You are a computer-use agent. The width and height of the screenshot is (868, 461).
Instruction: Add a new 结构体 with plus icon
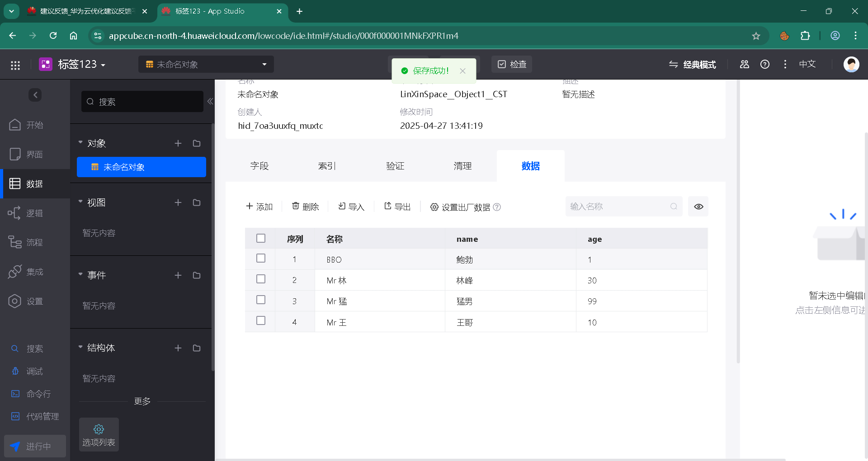[178, 348]
